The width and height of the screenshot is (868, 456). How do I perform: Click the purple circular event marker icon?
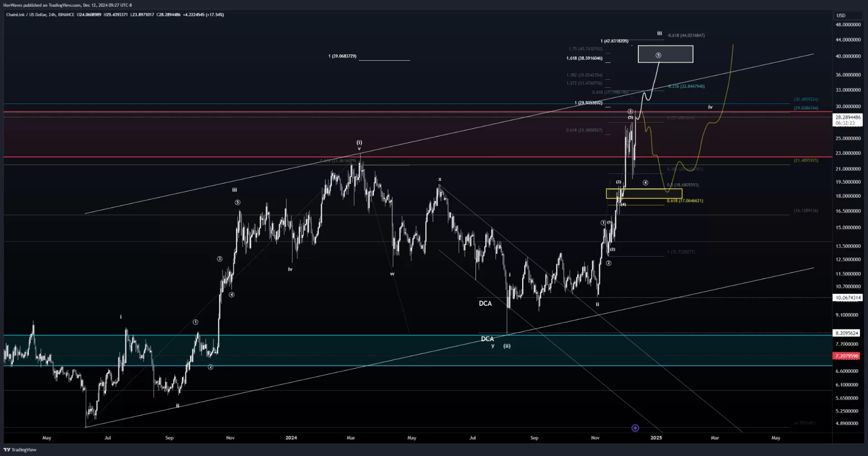pyautogui.click(x=635, y=428)
